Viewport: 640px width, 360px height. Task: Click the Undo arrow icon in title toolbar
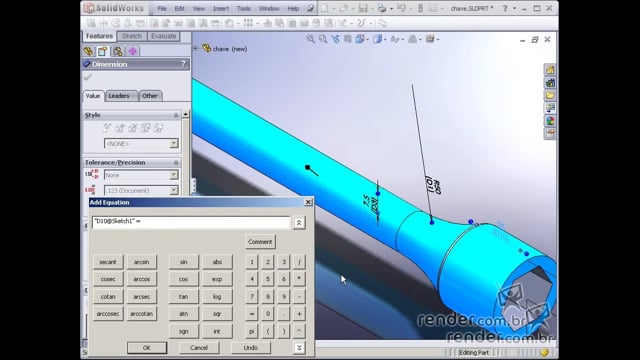(401, 8)
